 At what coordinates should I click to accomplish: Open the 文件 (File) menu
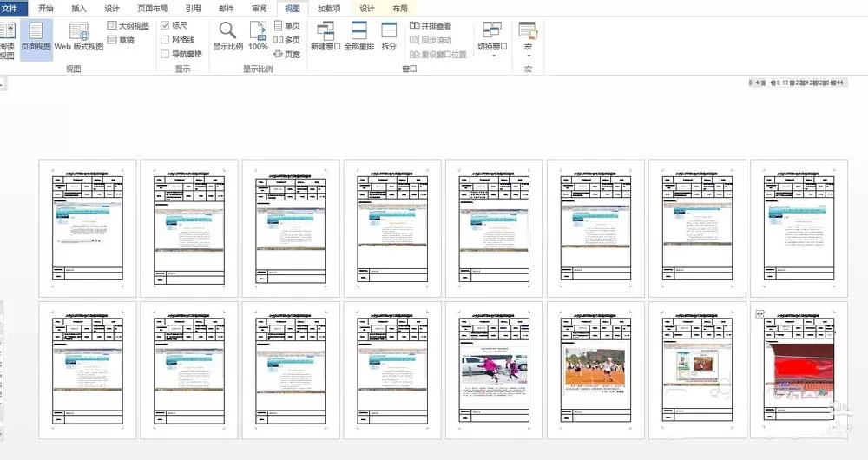tap(11, 9)
